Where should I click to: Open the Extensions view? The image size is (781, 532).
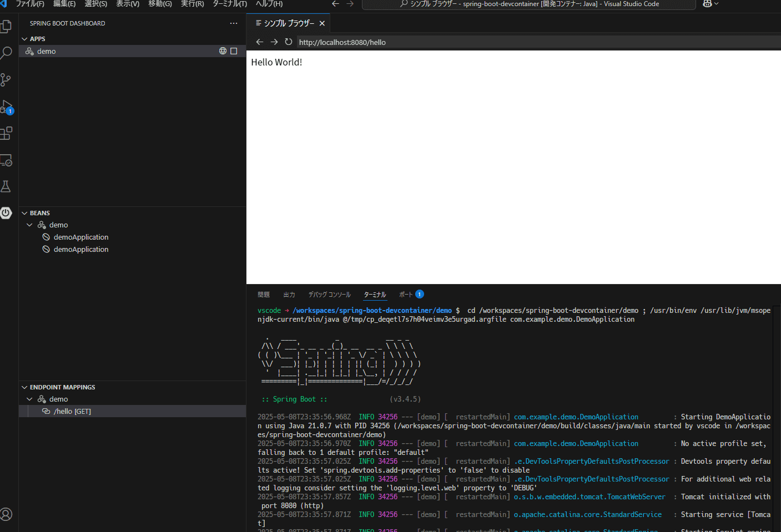[7, 133]
